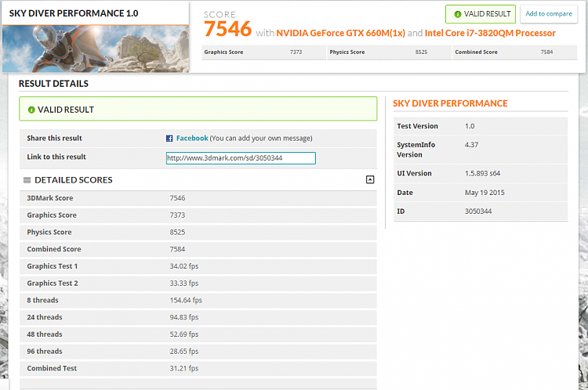The height and width of the screenshot is (390, 588).
Task: Click Add to compare button
Action: (549, 14)
